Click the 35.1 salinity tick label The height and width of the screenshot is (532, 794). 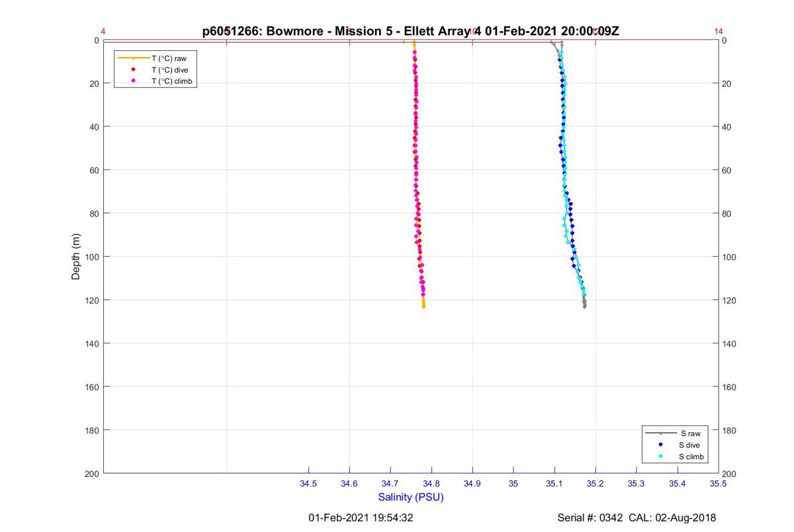(554, 484)
